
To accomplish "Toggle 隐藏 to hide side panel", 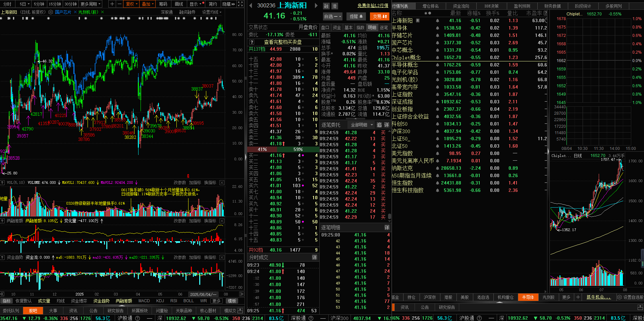I will 228,4.
